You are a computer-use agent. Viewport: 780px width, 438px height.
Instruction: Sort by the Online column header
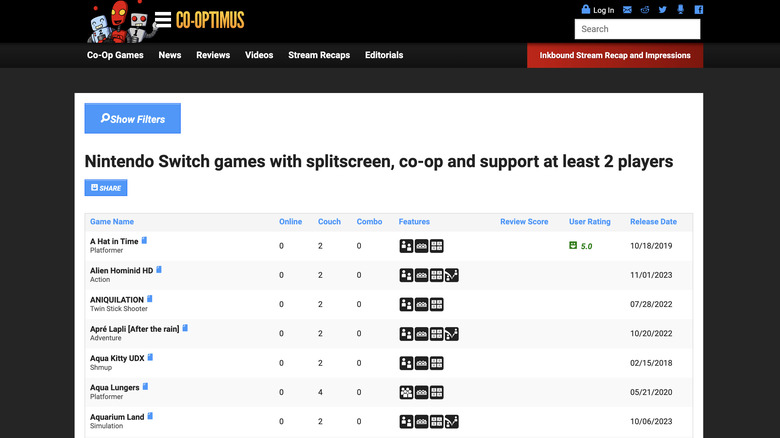[291, 221]
